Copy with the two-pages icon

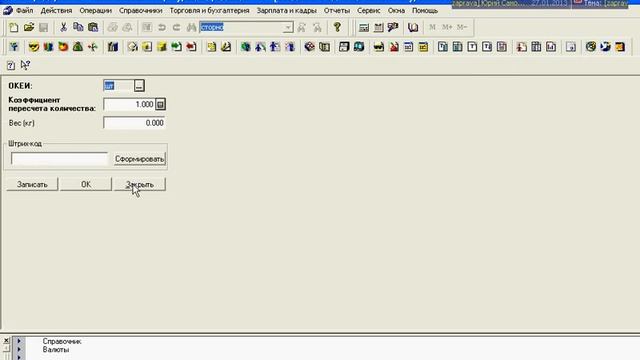coord(78,27)
